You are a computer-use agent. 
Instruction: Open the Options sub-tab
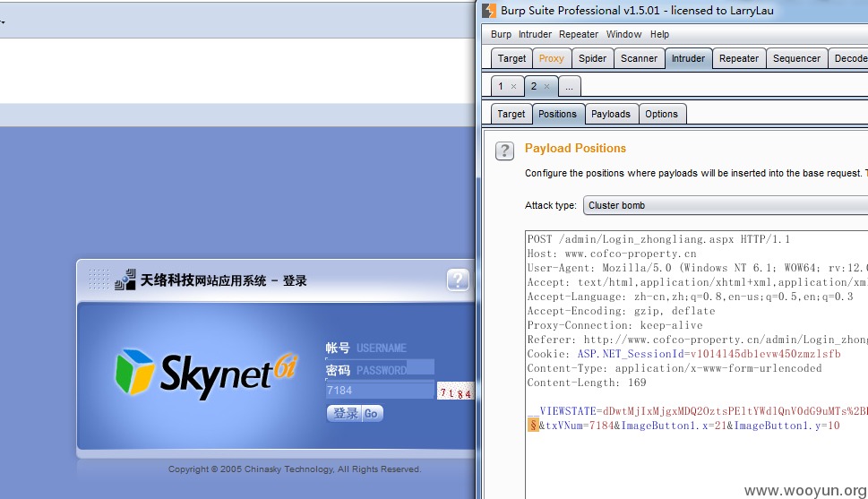661,114
